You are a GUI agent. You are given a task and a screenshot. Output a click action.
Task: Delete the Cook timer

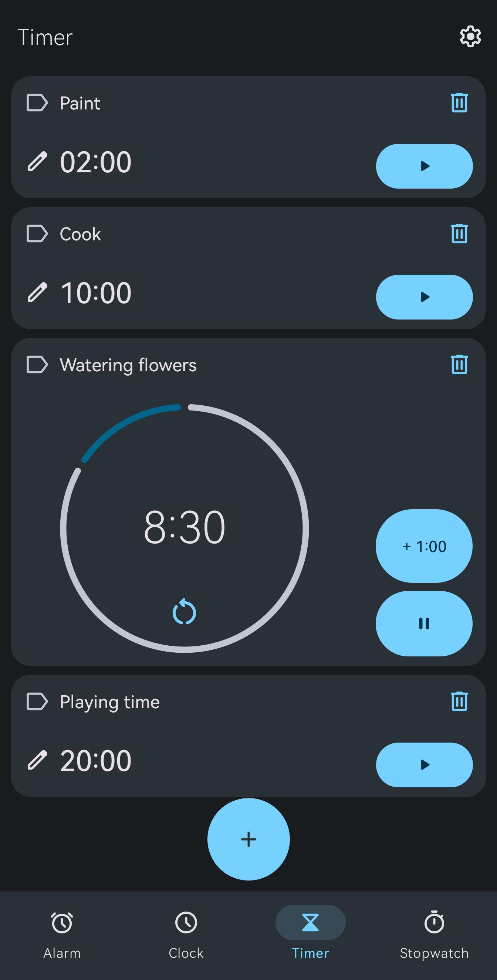459,234
